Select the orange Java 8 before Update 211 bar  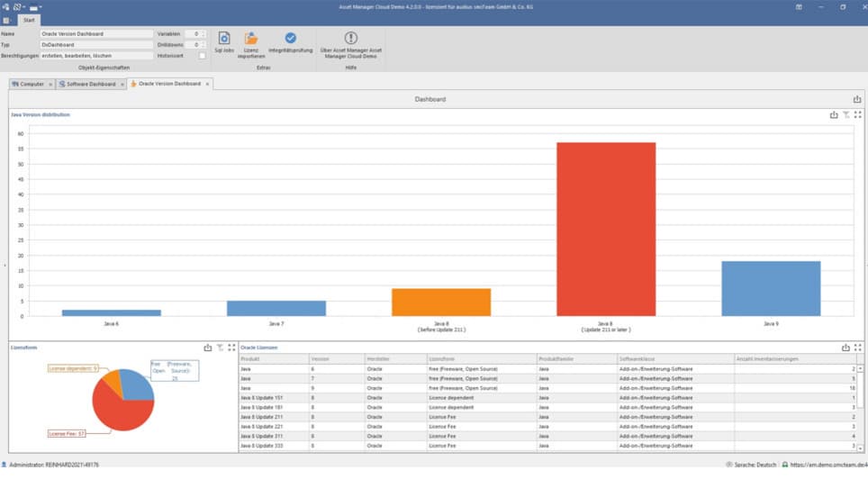[x=441, y=303]
